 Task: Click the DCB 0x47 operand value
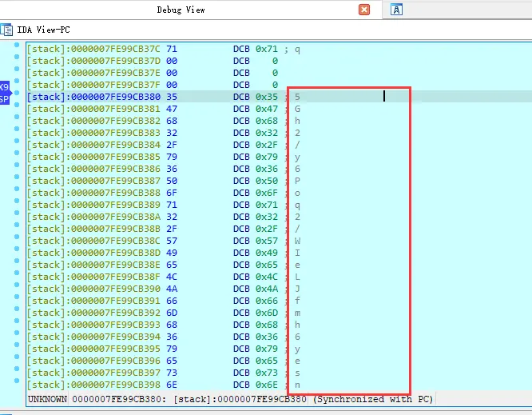(267, 109)
